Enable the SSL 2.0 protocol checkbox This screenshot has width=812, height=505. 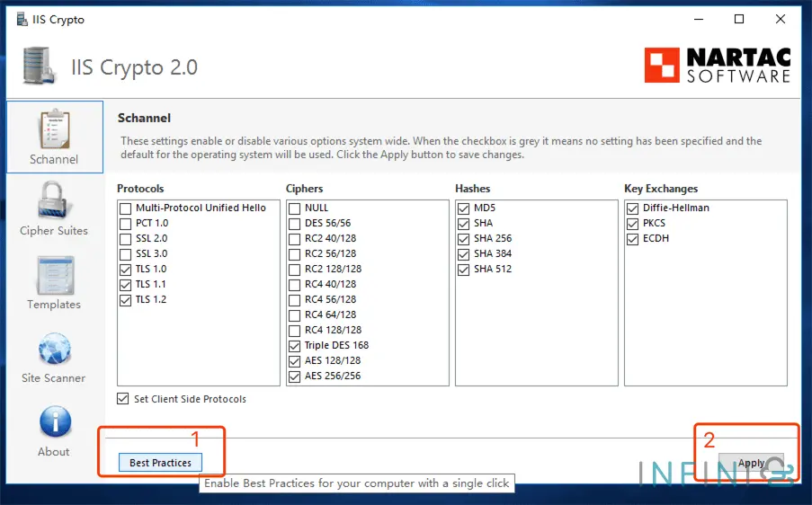point(125,239)
